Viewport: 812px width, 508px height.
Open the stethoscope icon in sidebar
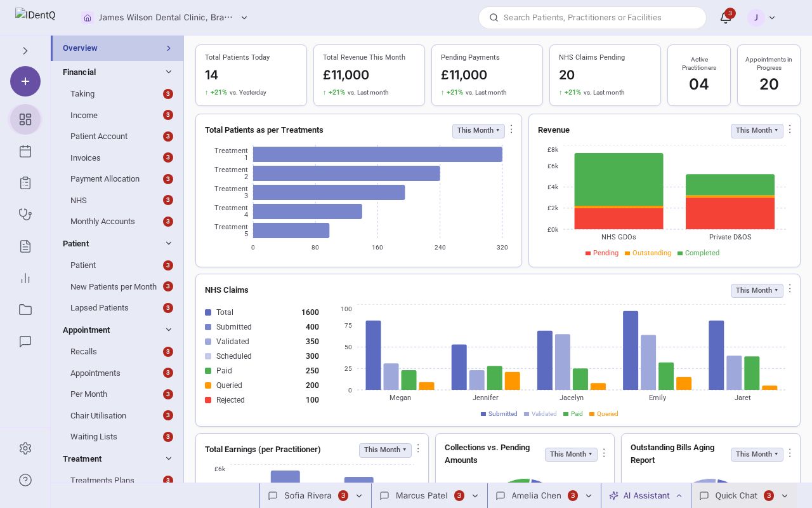coord(25,215)
